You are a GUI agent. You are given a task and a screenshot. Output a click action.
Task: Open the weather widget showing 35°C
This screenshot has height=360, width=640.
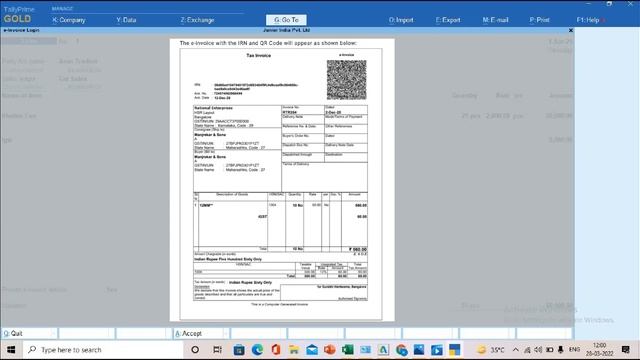[x=491, y=350]
